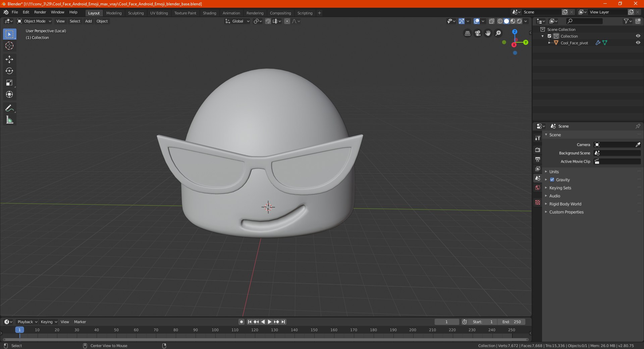644x349 pixels.
Task: Open the Playback dropdown
Action: click(x=27, y=322)
